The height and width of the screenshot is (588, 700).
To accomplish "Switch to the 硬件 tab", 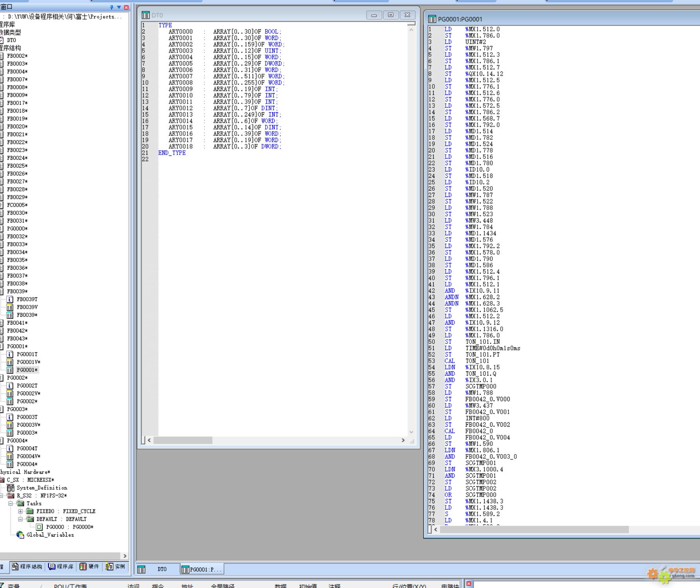I will 89,566.
